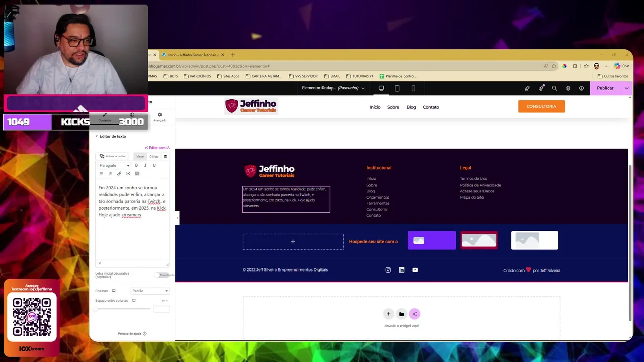Open browser read aloud icon

tap(546, 66)
